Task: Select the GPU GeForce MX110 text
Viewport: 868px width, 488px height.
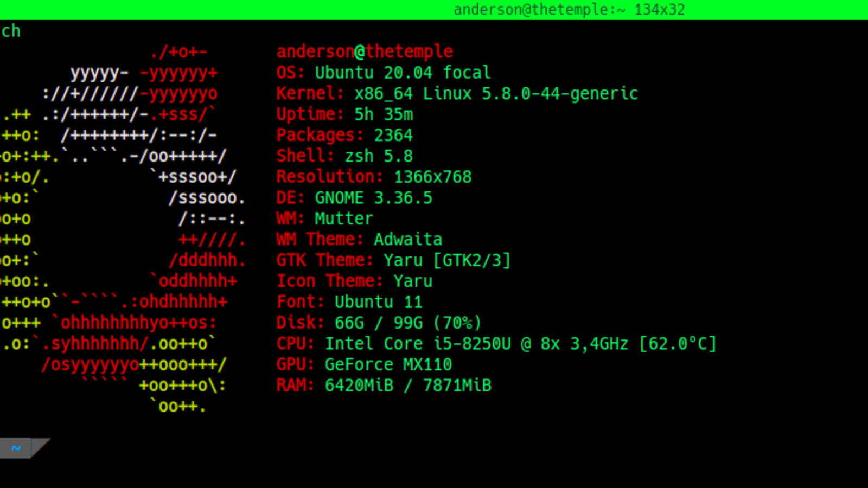Action: [x=365, y=364]
